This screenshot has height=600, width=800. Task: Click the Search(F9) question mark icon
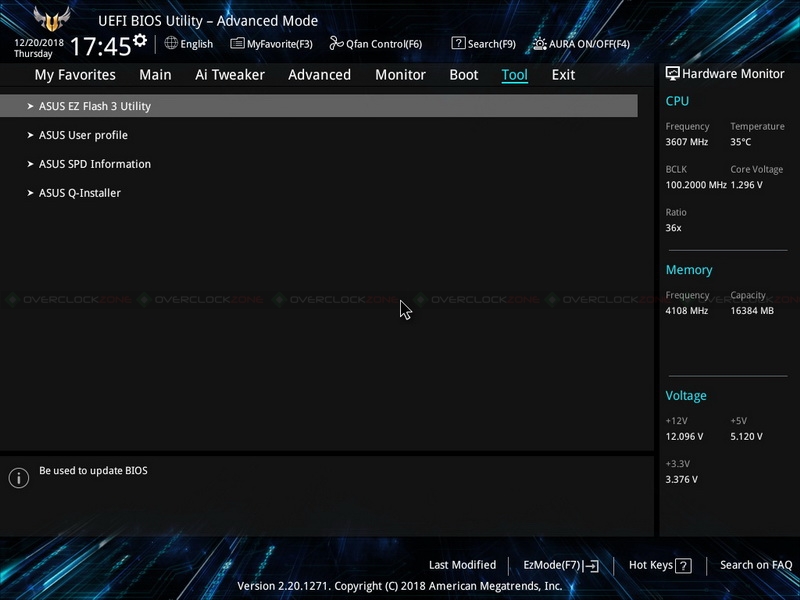tap(458, 43)
